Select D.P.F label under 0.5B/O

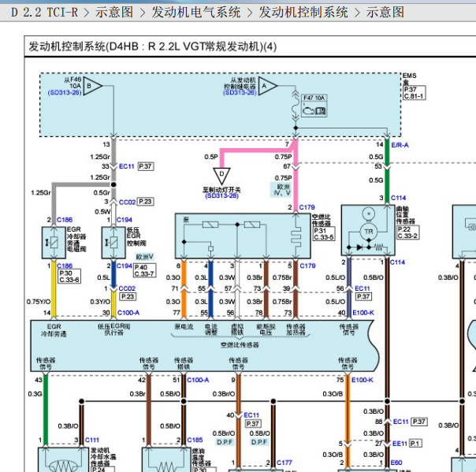[x=259, y=442]
